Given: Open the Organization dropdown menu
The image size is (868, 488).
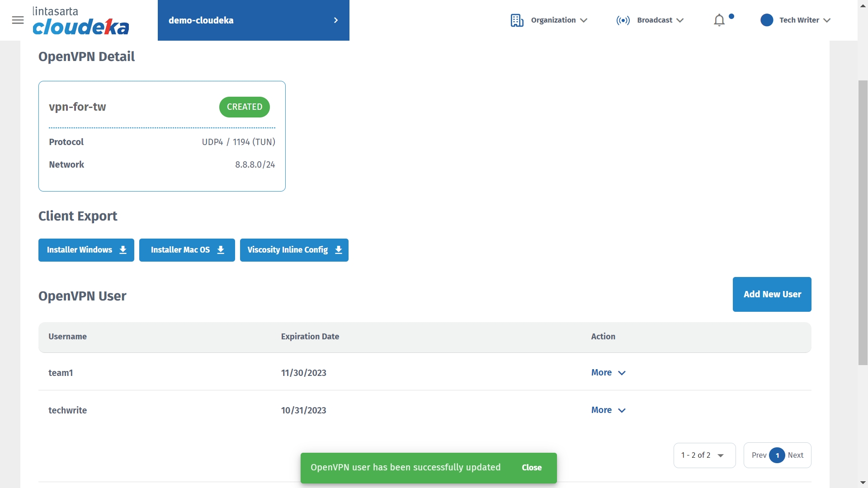Looking at the screenshot, I should (x=559, y=20).
